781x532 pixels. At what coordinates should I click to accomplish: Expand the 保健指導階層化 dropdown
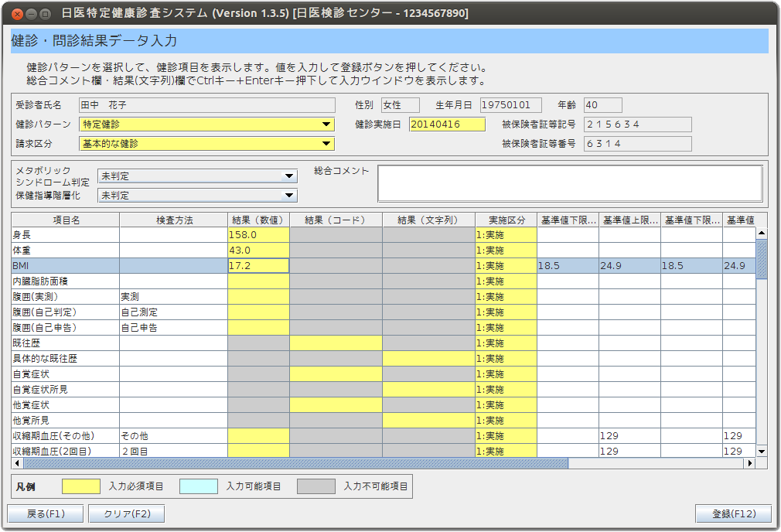click(x=198, y=196)
